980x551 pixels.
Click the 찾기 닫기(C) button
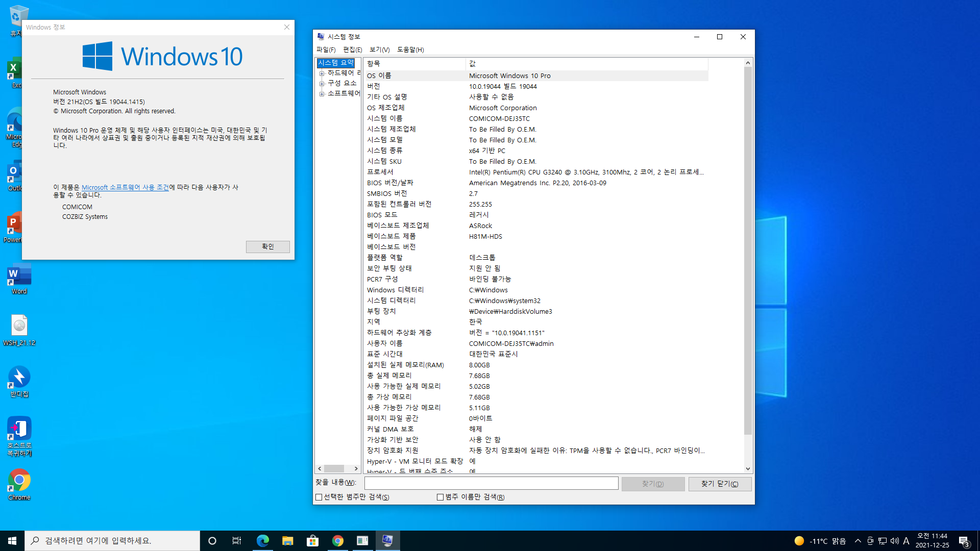[720, 484]
